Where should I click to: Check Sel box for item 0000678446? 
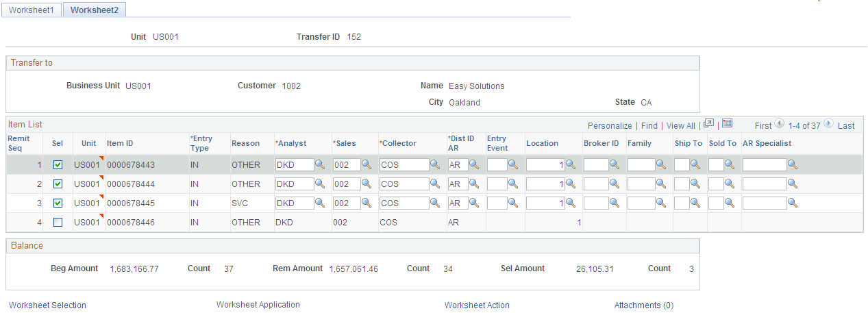[58, 223]
